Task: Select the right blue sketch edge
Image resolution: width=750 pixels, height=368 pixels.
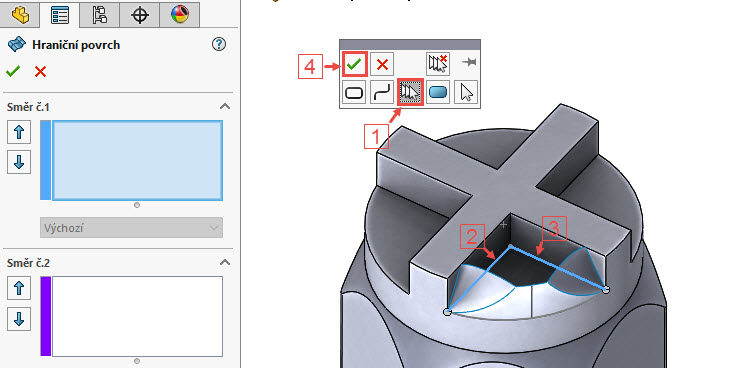Action: pyautogui.click(x=558, y=268)
